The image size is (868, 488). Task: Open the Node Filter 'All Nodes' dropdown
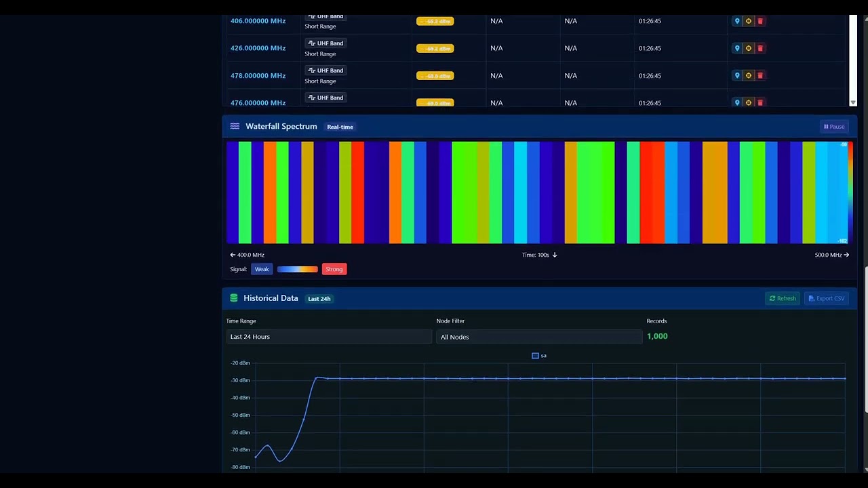[x=538, y=337]
